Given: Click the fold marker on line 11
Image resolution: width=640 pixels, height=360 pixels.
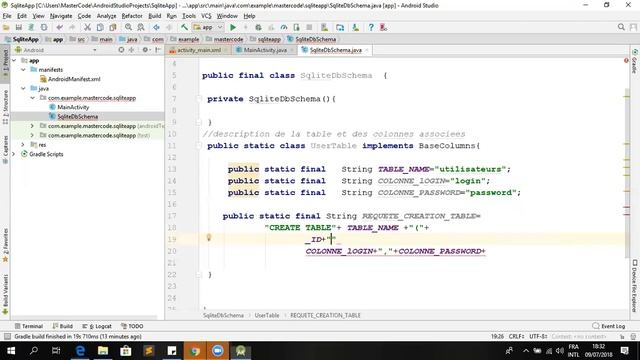Looking at the screenshot, I should point(198,146).
